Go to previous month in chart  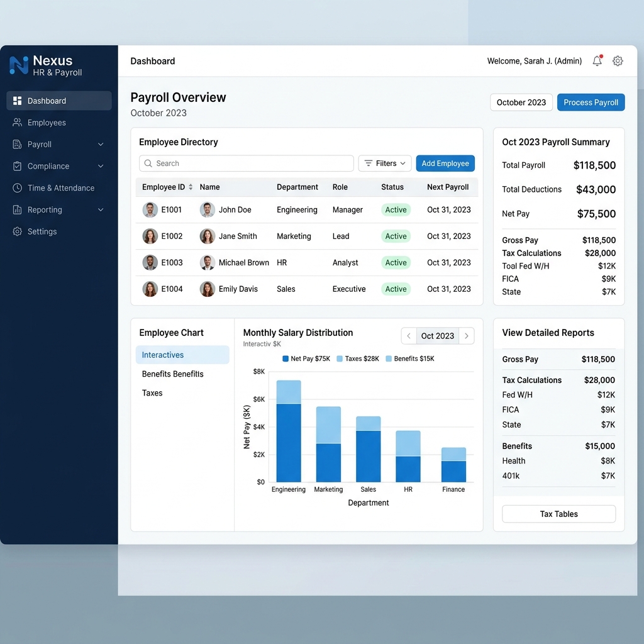coord(409,336)
